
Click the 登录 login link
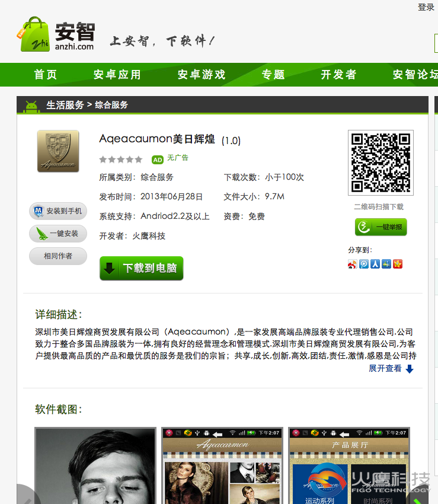tap(426, 7)
